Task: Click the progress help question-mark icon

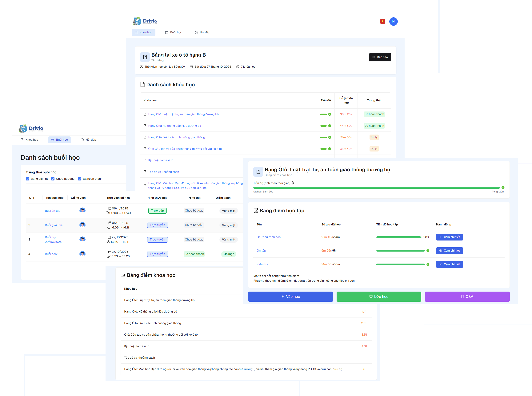Action: (x=292, y=183)
